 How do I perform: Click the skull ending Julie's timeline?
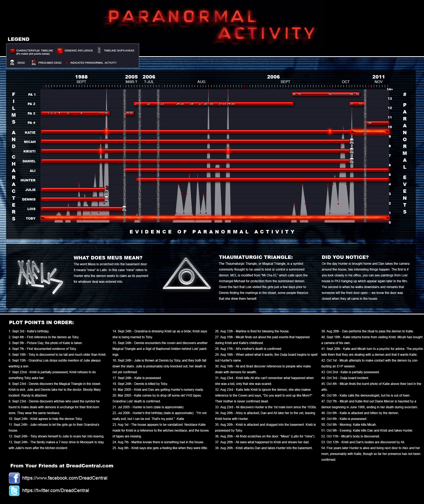pos(107,189)
